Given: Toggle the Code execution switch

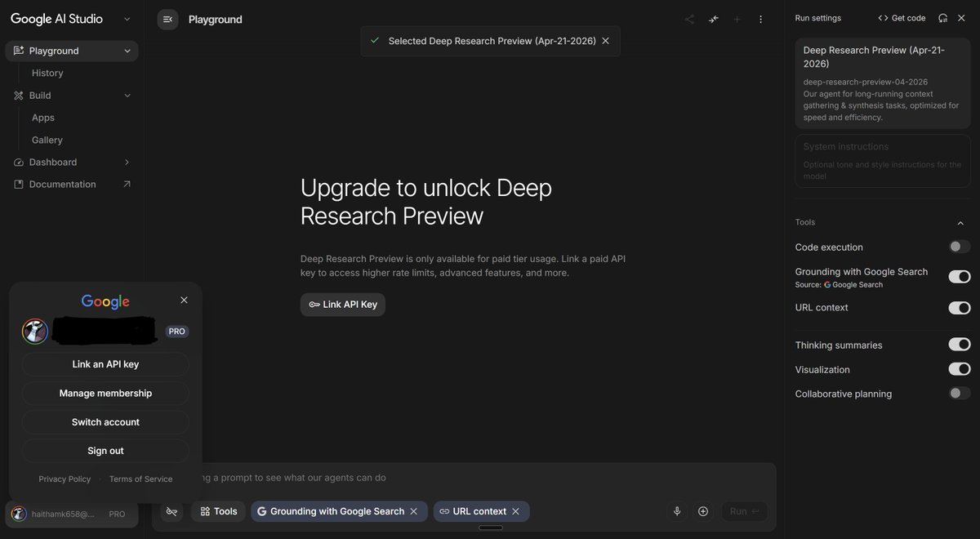Looking at the screenshot, I should coord(960,247).
